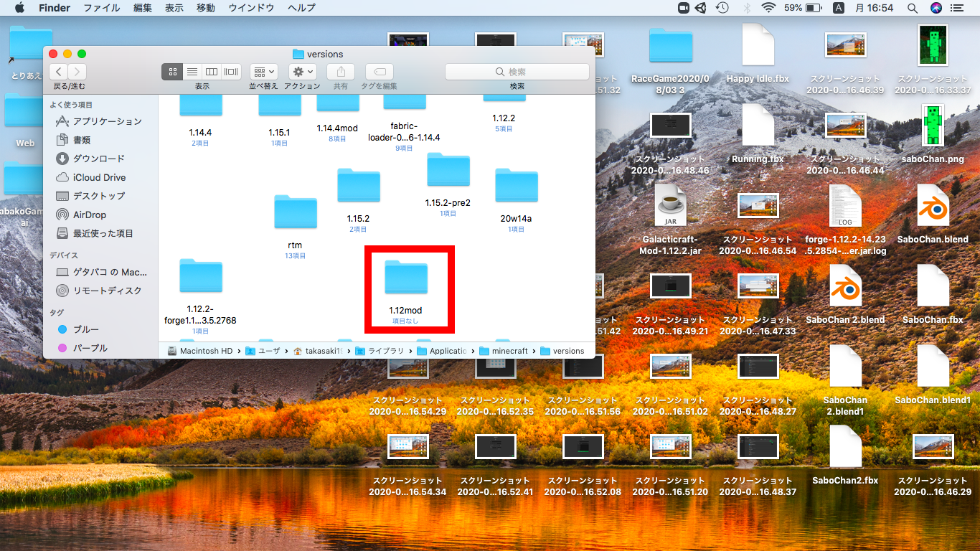The image size is (980, 551).
Task: Open the ウインドウ menu
Action: coord(251,8)
